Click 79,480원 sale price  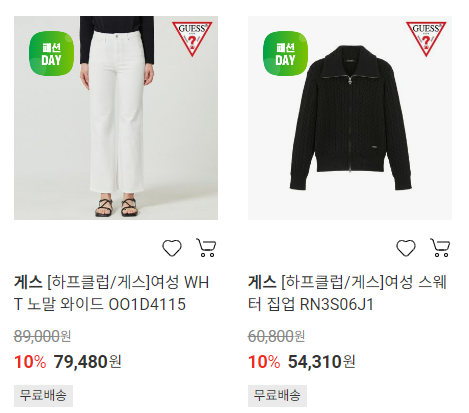88,362
